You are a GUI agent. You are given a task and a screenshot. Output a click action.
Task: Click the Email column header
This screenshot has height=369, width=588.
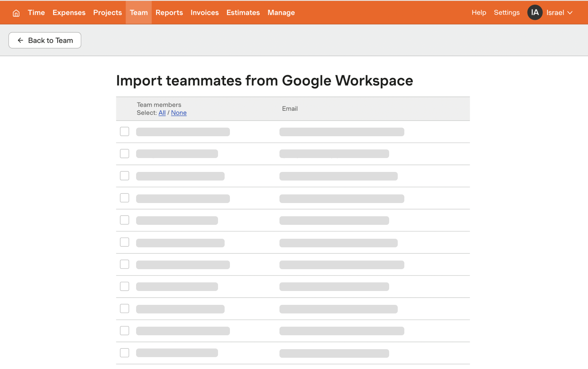tap(290, 109)
